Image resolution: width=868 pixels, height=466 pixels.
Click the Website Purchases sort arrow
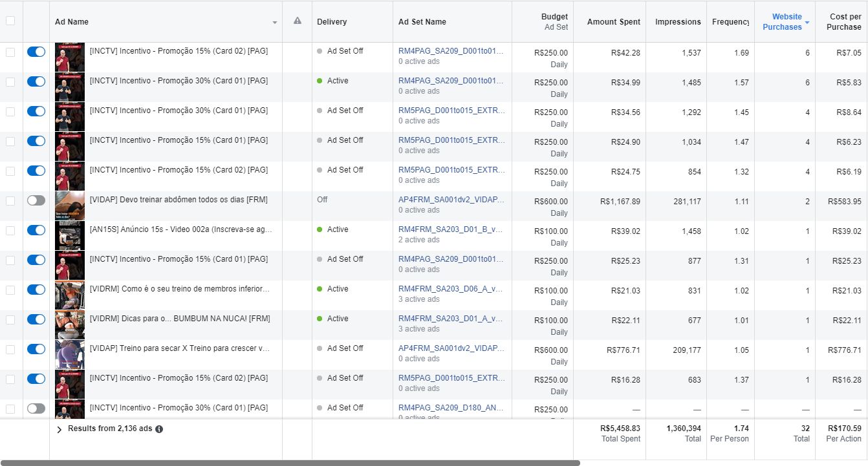click(x=807, y=23)
